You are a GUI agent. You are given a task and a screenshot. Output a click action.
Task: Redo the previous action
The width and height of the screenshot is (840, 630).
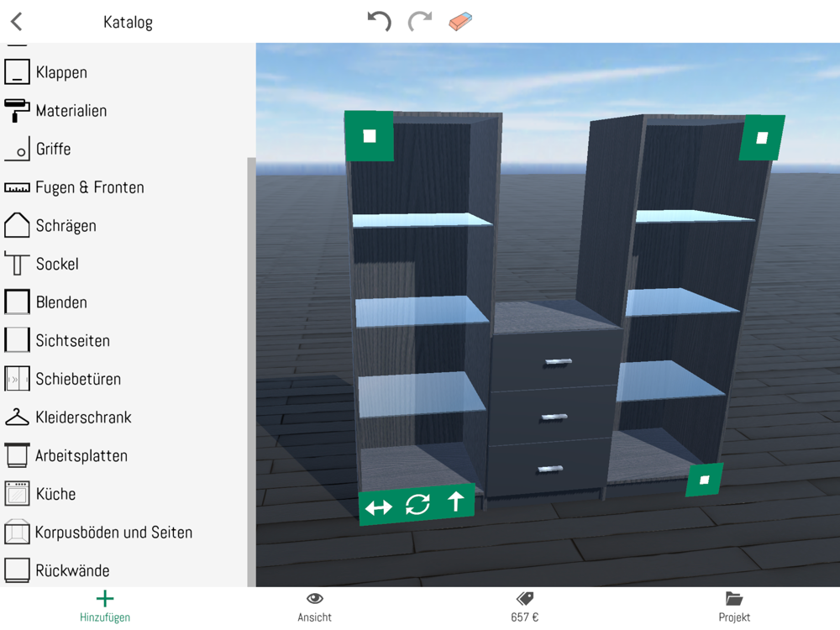420,22
